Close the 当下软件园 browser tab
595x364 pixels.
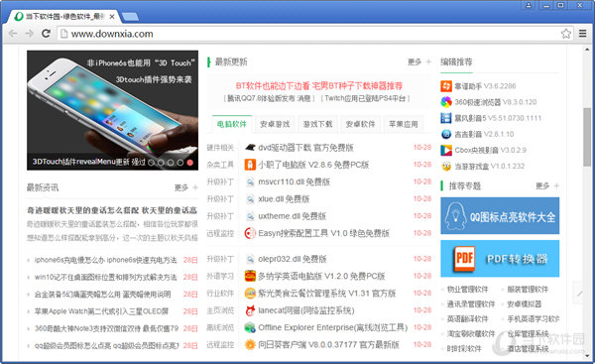[112, 17]
